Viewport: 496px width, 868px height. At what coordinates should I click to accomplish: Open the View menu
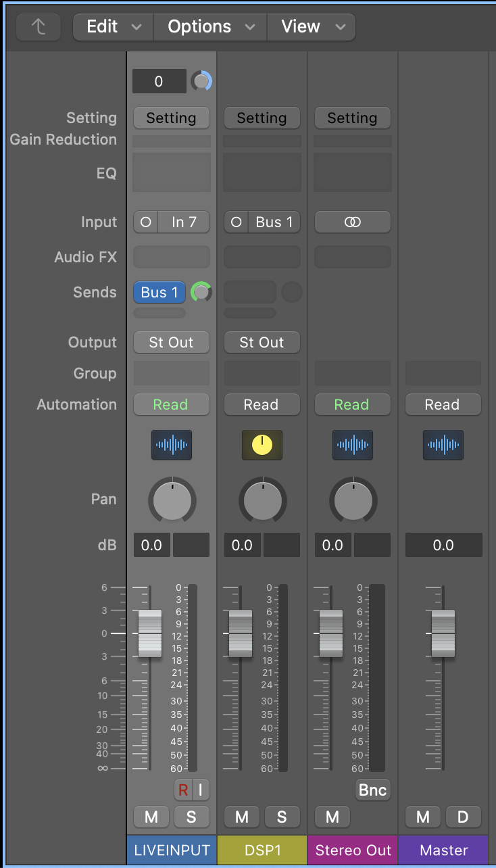pos(311,27)
